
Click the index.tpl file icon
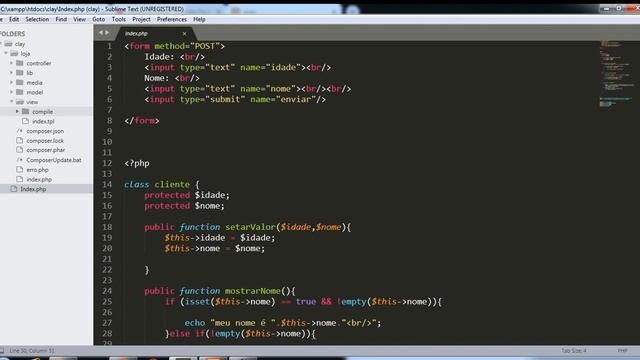pos(25,121)
